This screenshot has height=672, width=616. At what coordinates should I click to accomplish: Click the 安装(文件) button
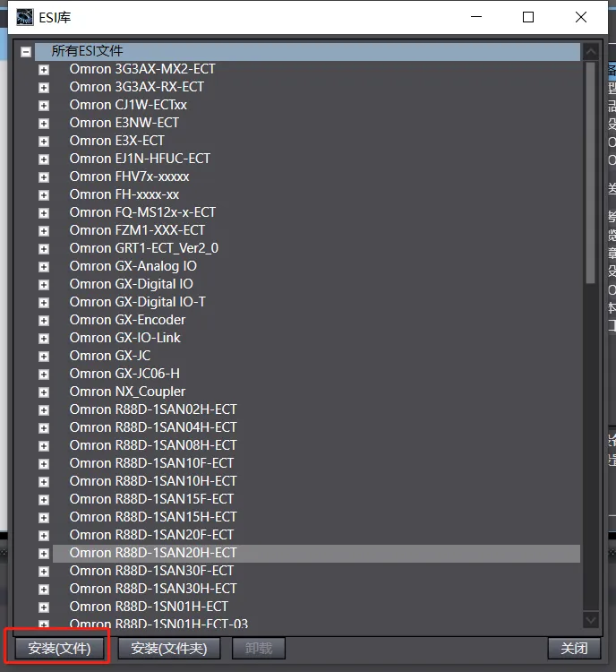(59, 648)
